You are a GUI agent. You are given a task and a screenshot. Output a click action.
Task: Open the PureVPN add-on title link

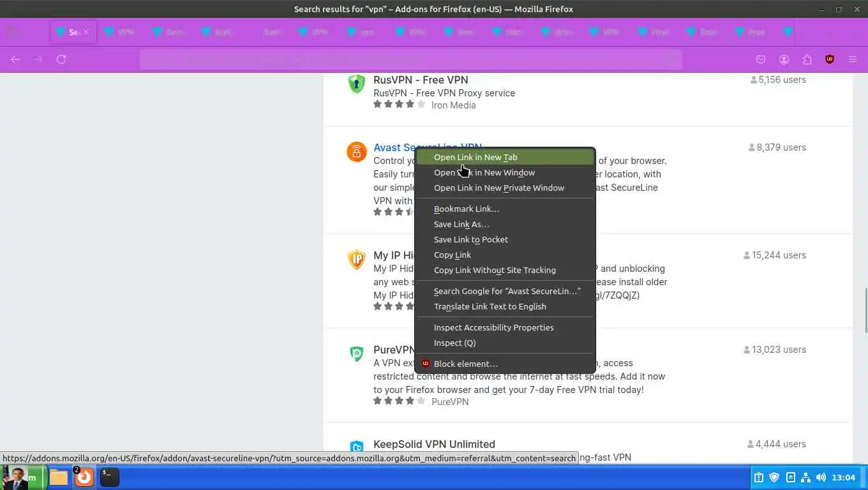[x=394, y=350]
